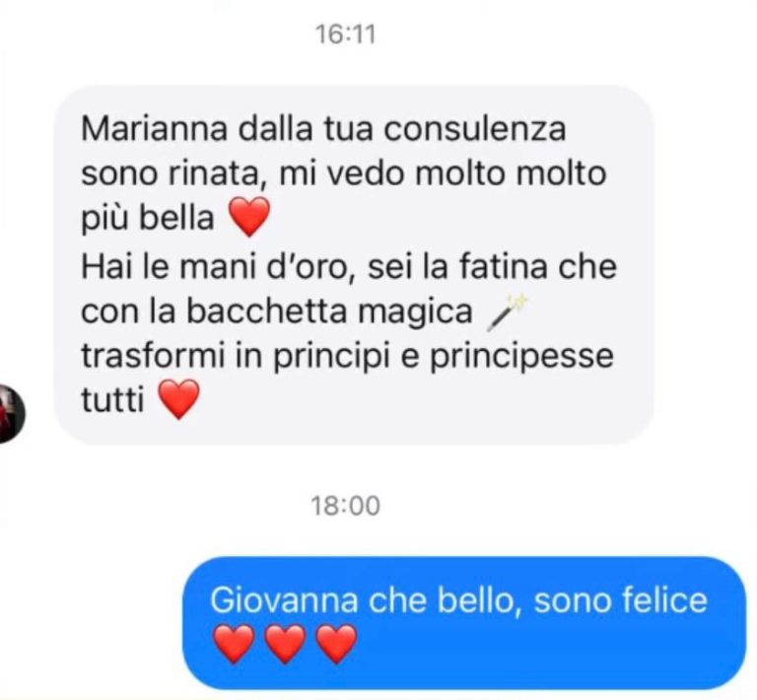Tap the middle heart in the blue reply

(x=285, y=643)
